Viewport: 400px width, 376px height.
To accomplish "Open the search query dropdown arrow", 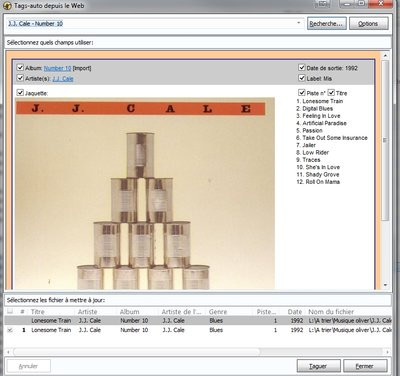I will pos(299,23).
